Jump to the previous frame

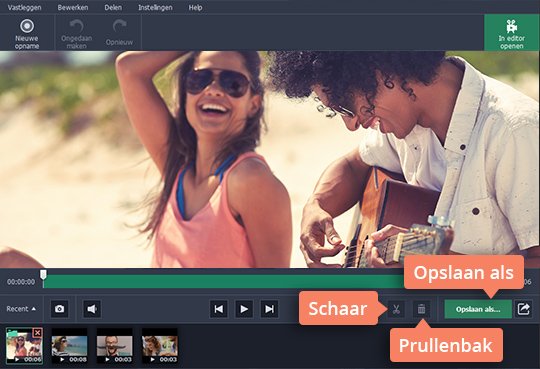coord(219,309)
